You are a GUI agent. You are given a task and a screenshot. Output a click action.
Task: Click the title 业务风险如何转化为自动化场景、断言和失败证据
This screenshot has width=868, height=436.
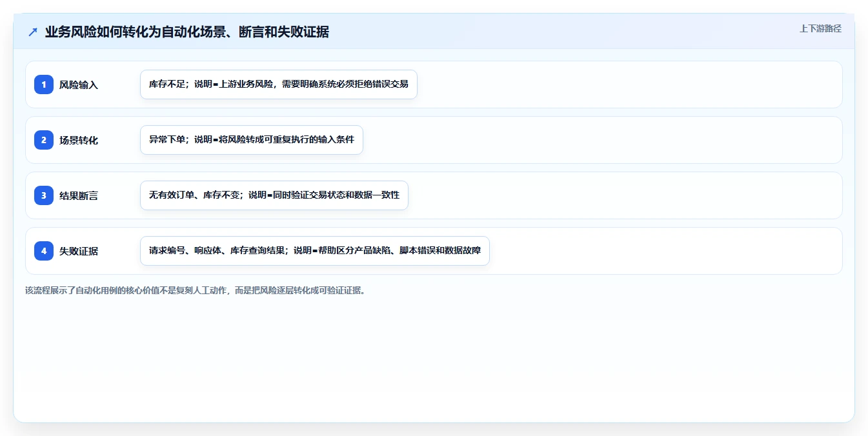point(187,32)
